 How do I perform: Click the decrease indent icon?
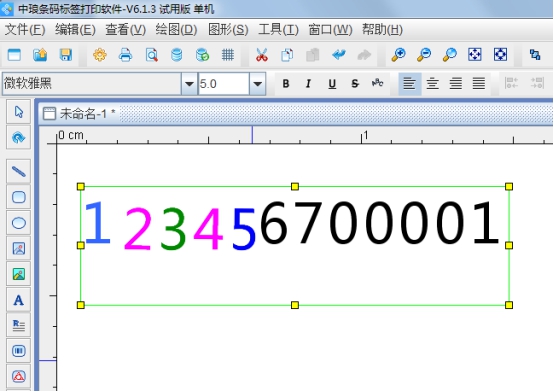click(x=511, y=84)
